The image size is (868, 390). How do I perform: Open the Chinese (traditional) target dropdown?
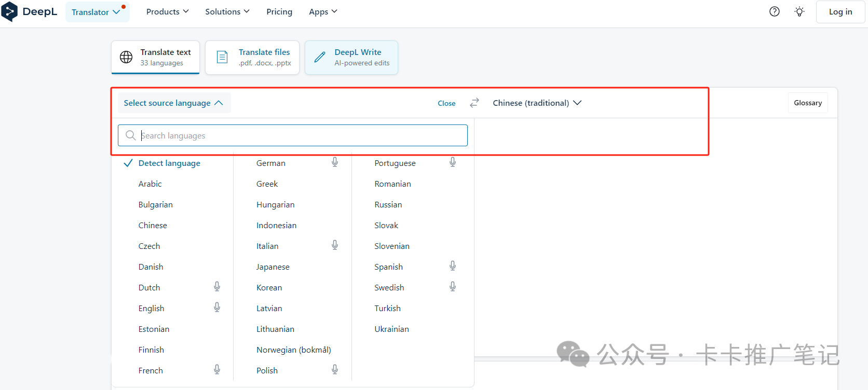(537, 103)
